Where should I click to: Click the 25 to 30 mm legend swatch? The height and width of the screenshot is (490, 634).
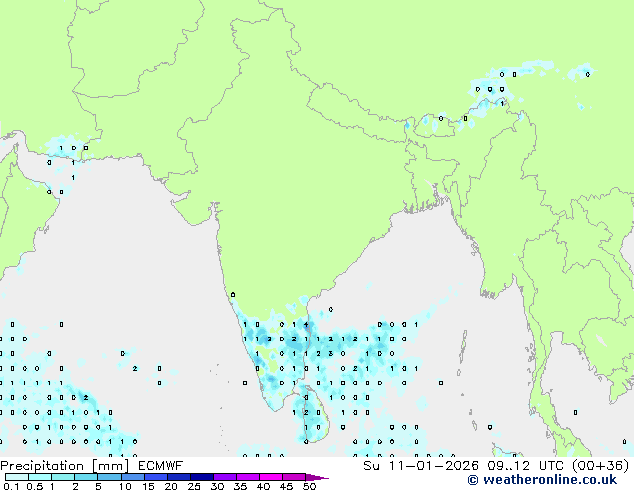point(202,477)
